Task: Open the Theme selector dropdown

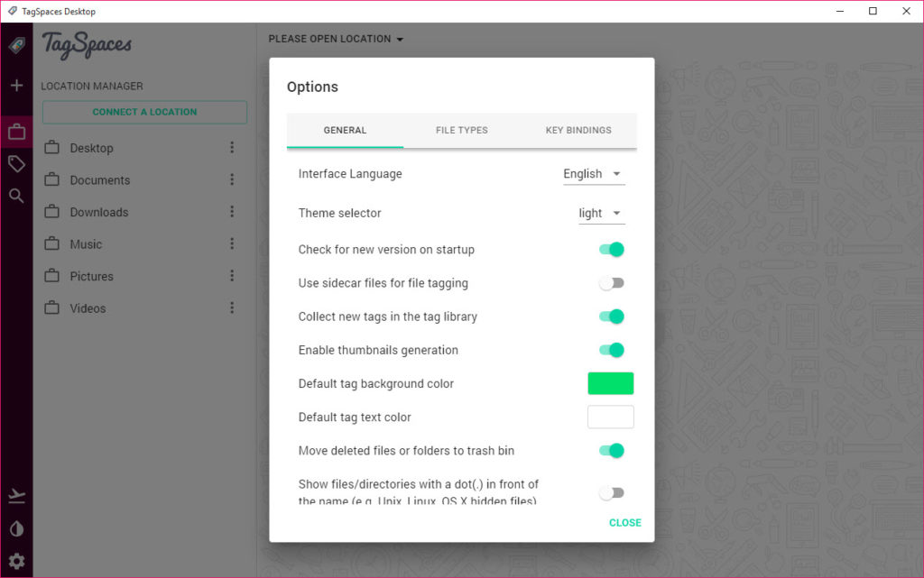Action: click(599, 213)
